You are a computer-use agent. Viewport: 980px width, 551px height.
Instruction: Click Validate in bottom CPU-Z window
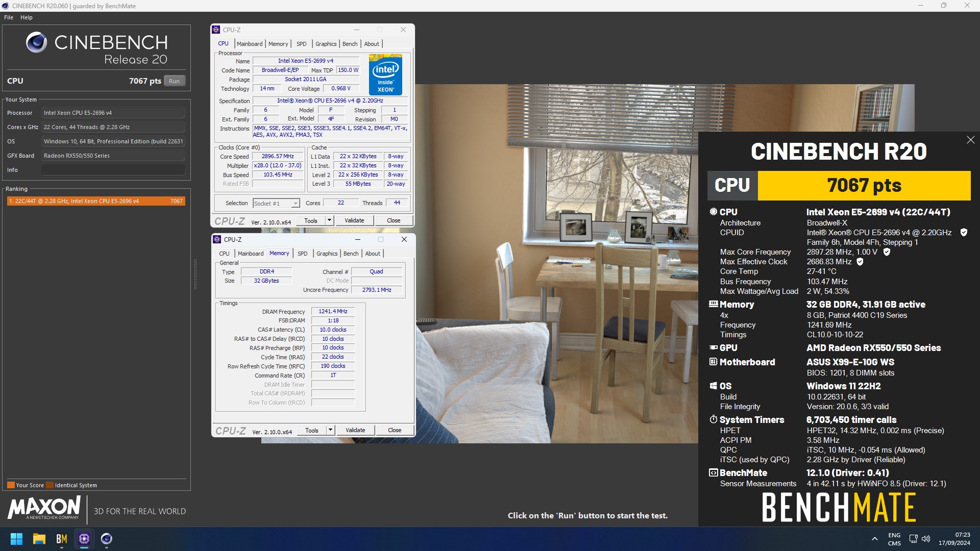coord(355,430)
